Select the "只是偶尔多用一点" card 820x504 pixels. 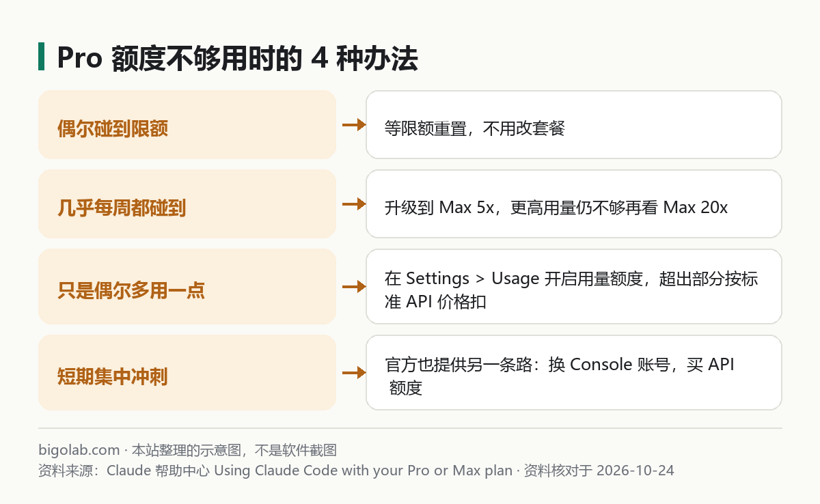(x=187, y=287)
